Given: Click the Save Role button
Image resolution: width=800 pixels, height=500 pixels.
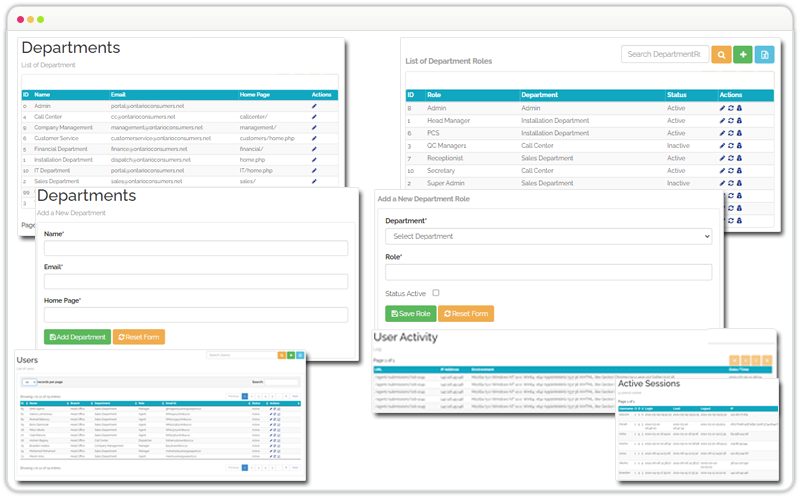Looking at the screenshot, I should (411, 314).
